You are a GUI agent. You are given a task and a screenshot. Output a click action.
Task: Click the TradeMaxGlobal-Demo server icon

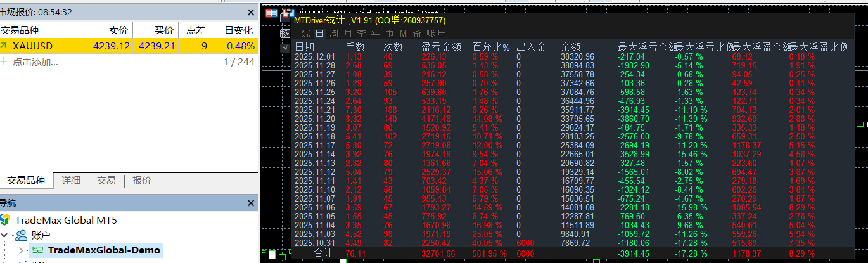point(38,250)
